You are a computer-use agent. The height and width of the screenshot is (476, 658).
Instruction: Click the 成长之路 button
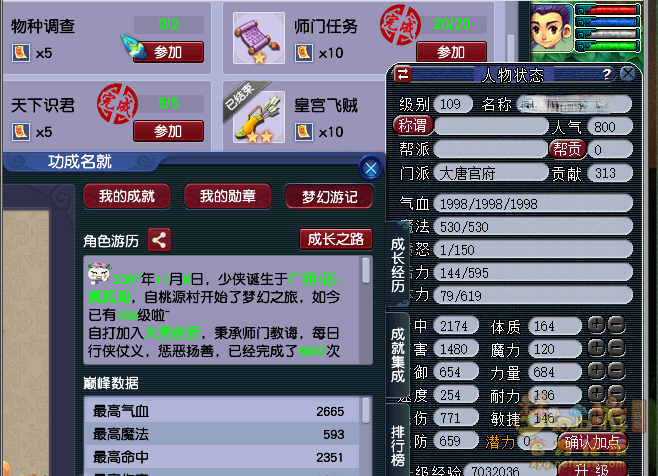(336, 239)
